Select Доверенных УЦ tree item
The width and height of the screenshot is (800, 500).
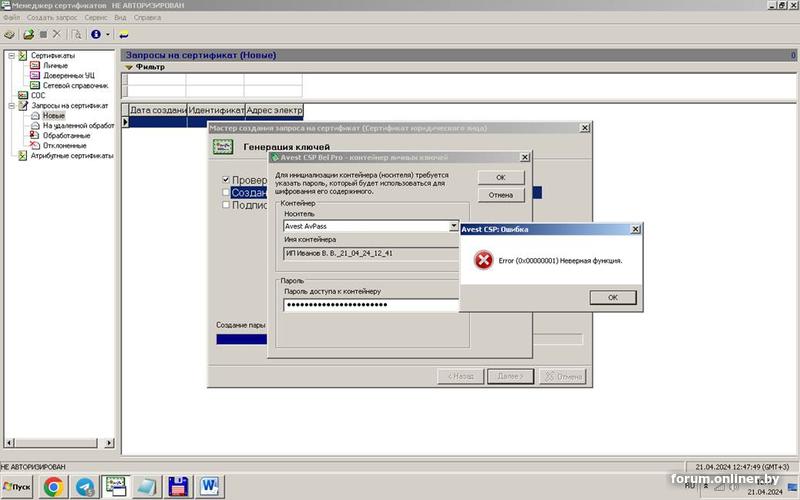pyautogui.click(x=68, y=75)
